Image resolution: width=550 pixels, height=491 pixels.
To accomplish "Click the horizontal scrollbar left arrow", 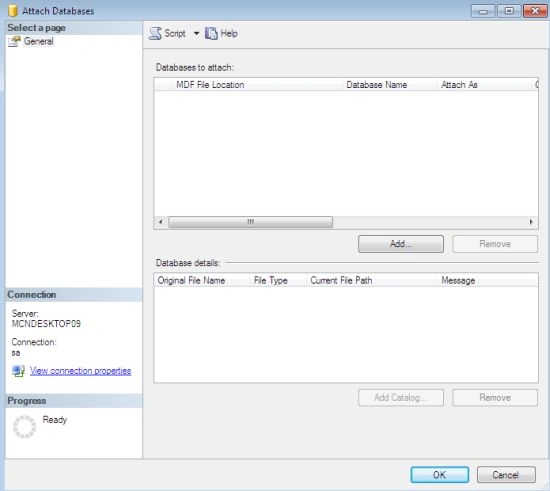I will (161, 222).
